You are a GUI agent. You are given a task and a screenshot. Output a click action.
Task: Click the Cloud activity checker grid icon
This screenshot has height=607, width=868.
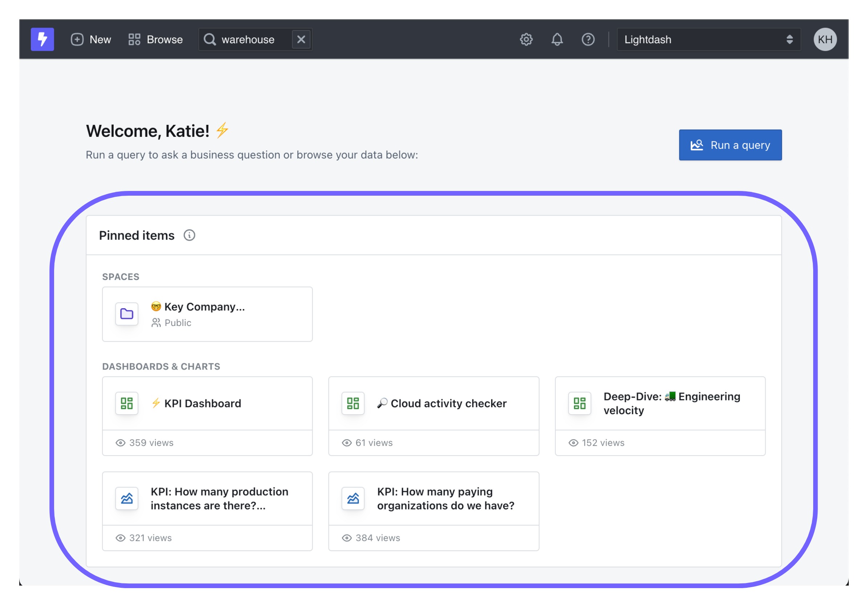[x=352, y=403]
